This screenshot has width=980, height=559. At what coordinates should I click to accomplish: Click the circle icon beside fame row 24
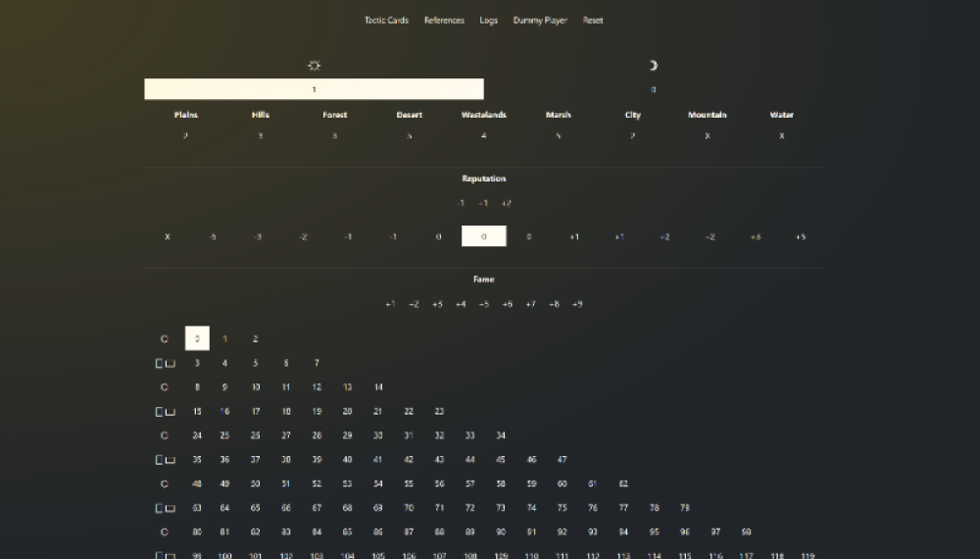165,435
